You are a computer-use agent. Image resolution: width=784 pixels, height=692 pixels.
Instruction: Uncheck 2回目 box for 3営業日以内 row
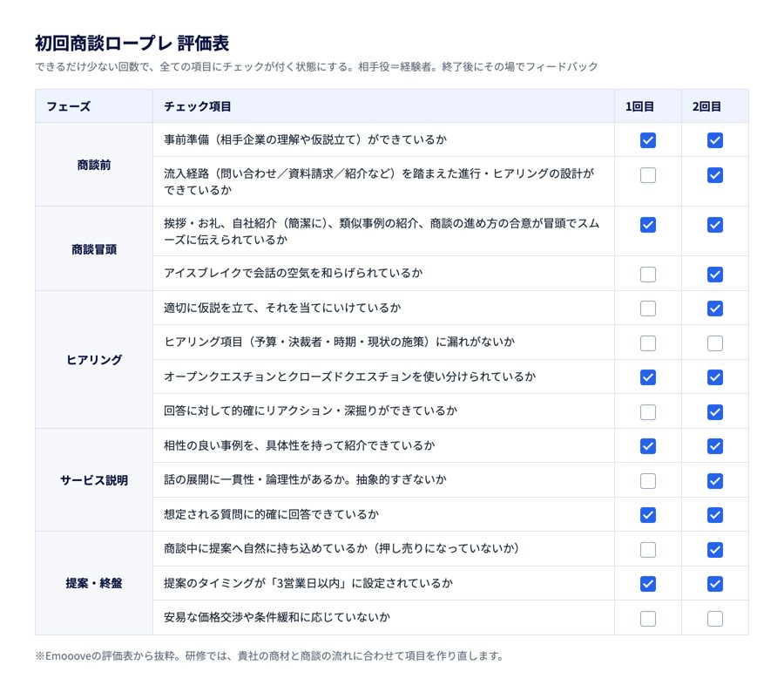point(714,584)
